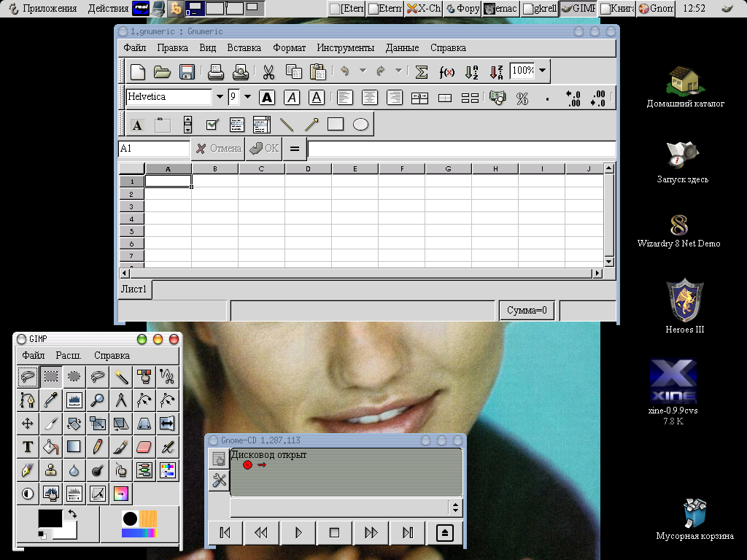Open Приложения menu in the top panel
Screen dimensions: 747x560
[x=49, y=9]
